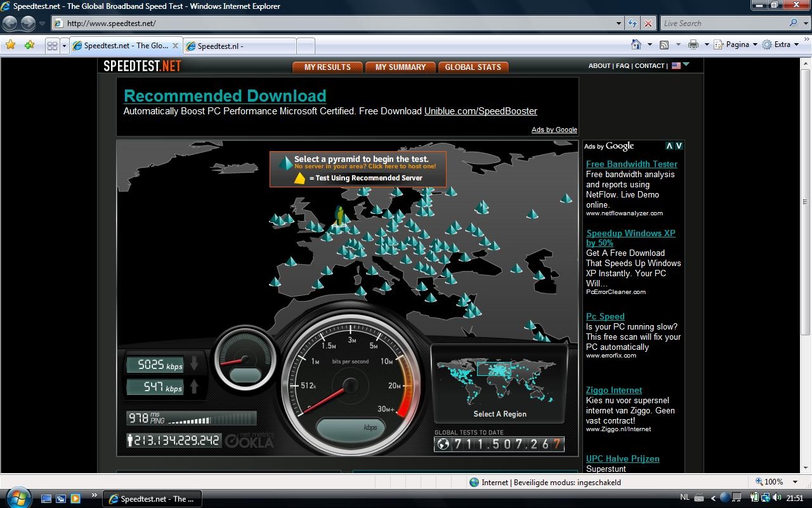This screenshot has height=508, width=812.
Task: Open the MY RESULTS tab
Action: tap(327, 67)
